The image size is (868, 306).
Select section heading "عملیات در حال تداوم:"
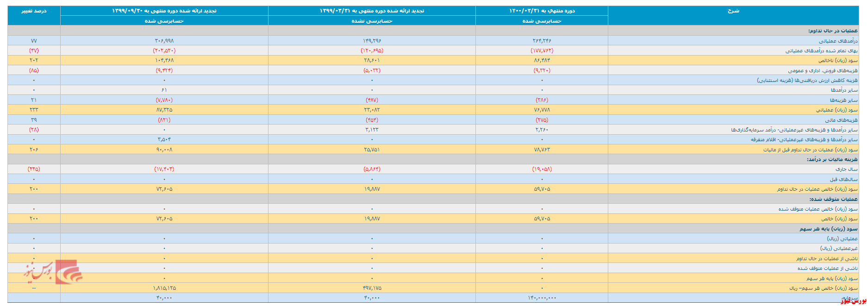[833, 31]
